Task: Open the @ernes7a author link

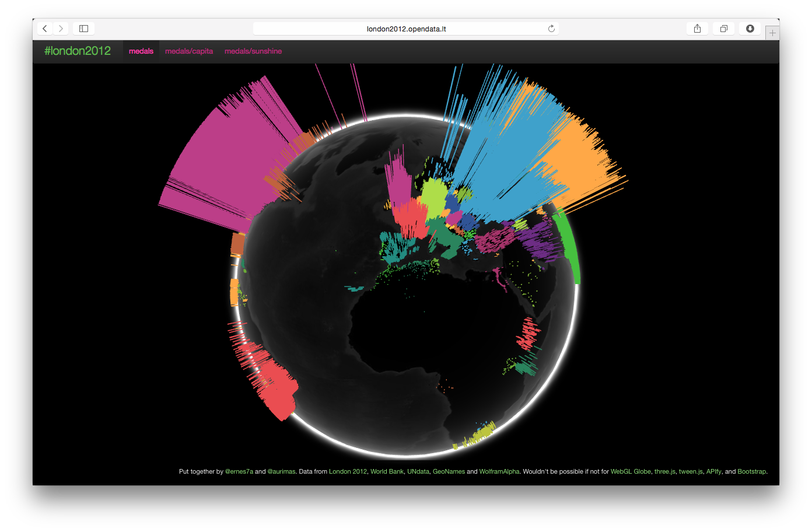Action: pos(239,471)
